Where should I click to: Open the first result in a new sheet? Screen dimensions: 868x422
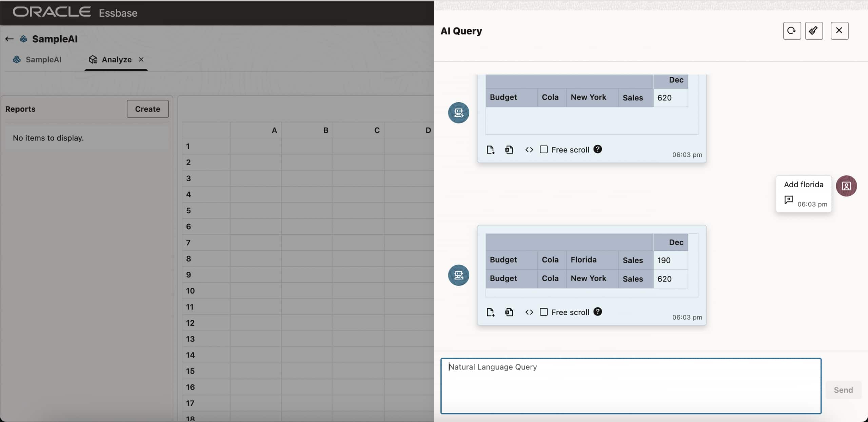[490, 149]
